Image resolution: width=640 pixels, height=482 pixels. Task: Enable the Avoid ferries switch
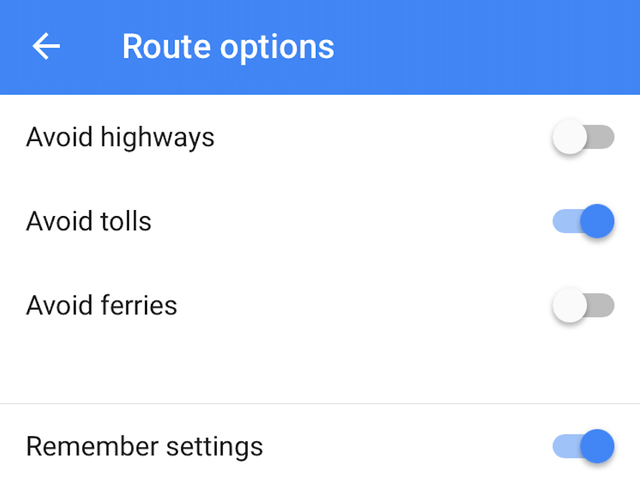(x=583, y=306)
